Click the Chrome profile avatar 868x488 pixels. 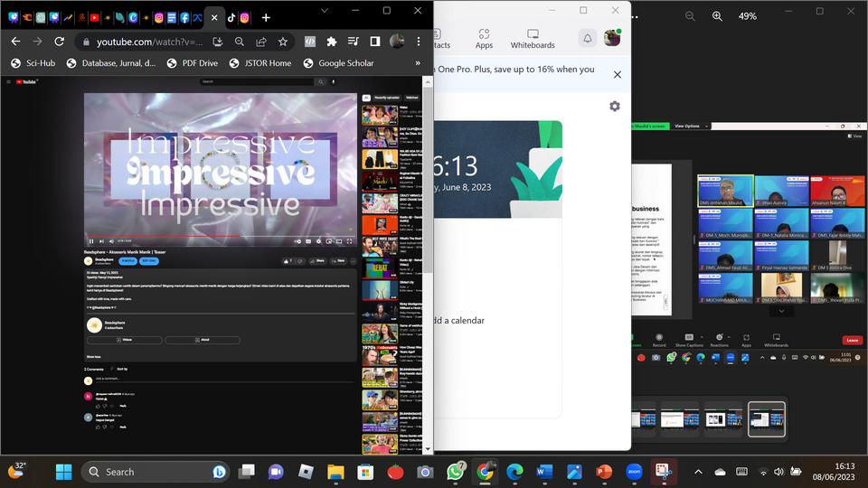click(x=396, y=42)
